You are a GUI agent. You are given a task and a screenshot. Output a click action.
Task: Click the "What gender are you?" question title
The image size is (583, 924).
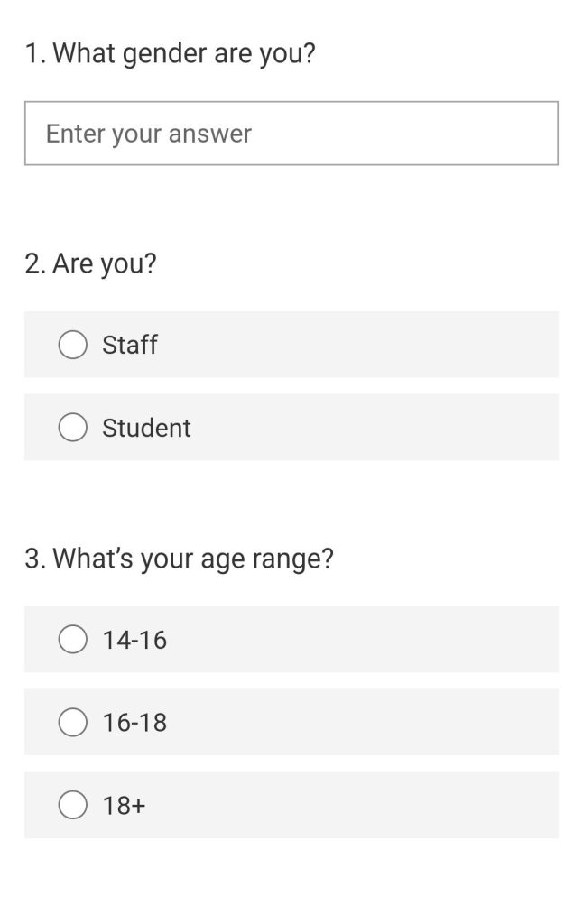point(184,54)
